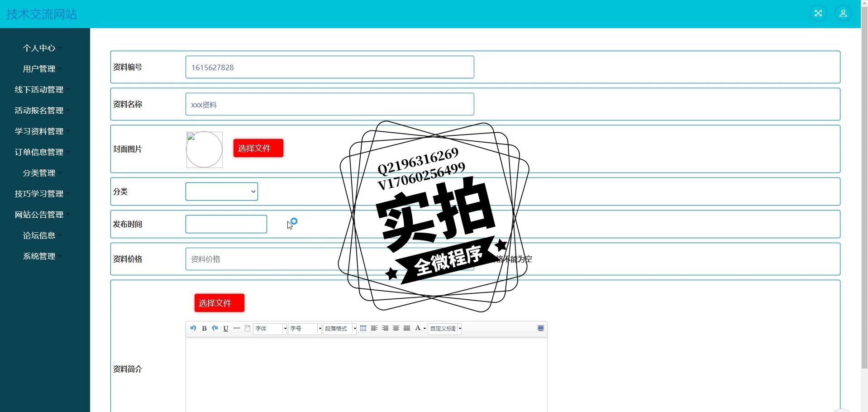Open the user profile icon in header

pyautogui.click(x=843, y=13)
